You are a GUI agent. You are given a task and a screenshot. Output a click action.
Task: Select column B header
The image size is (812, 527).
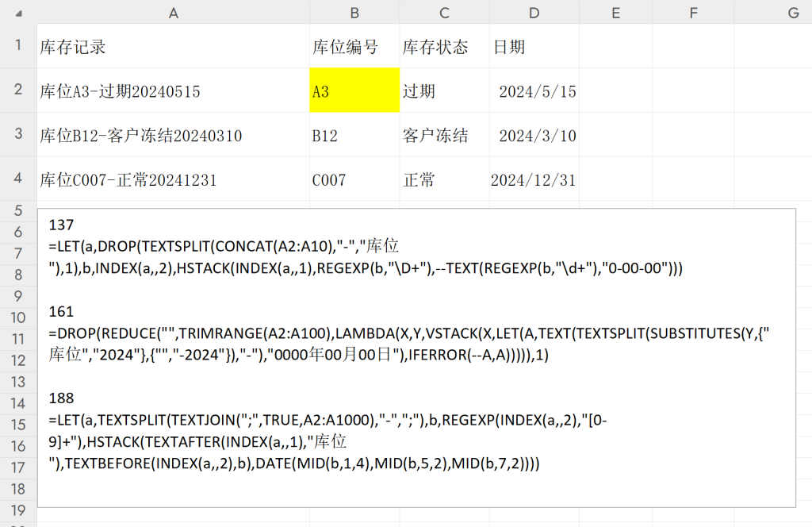(x=354, y=13)
